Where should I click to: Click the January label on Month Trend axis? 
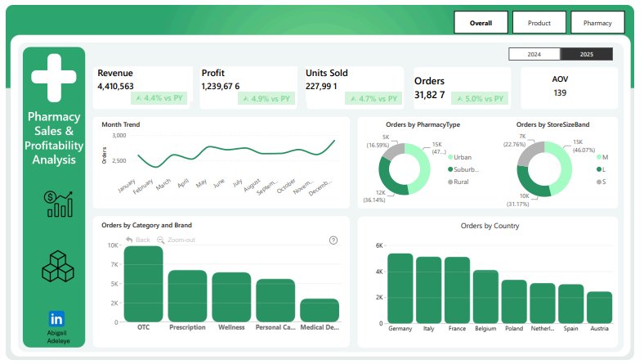coord(127,186)
